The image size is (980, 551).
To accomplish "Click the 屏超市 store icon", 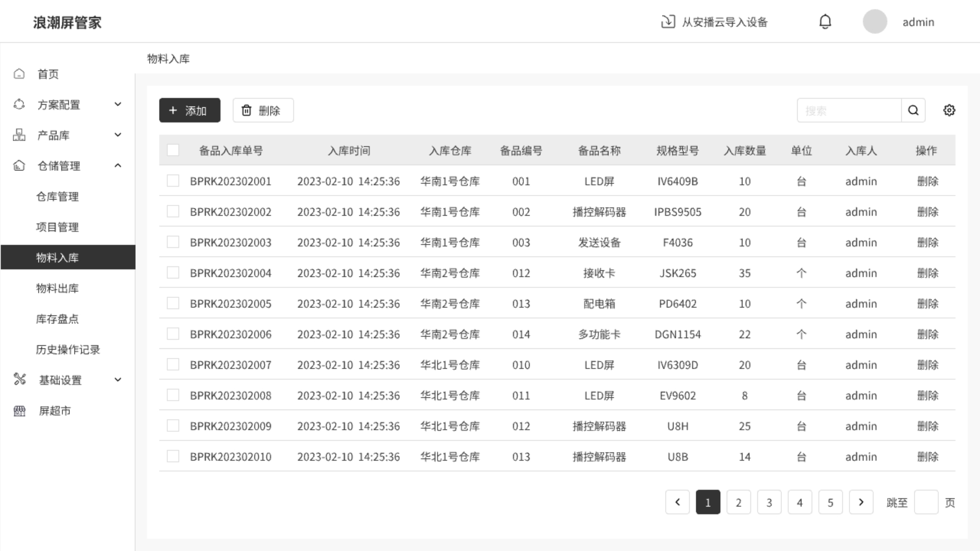I will (19, 411).
